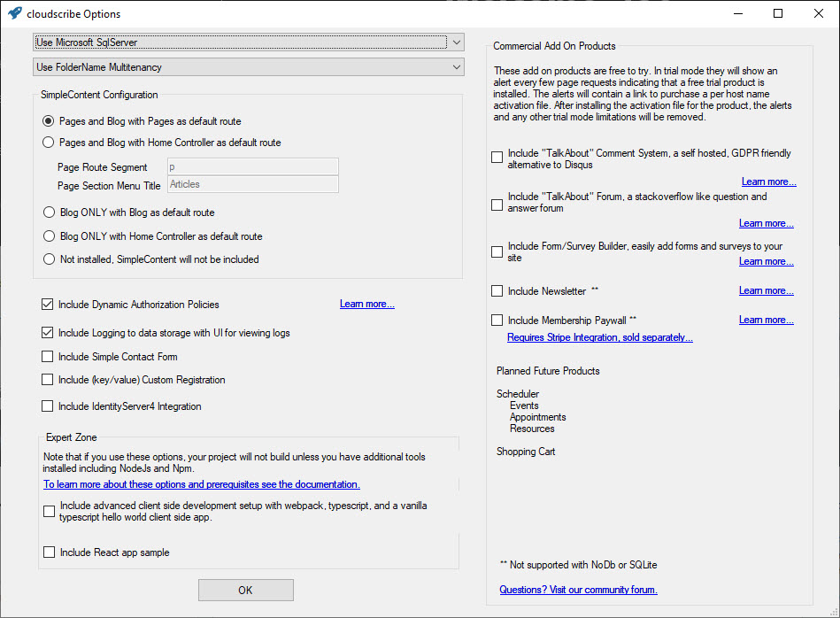Enable Include Membership Paywall

[497, 320]
